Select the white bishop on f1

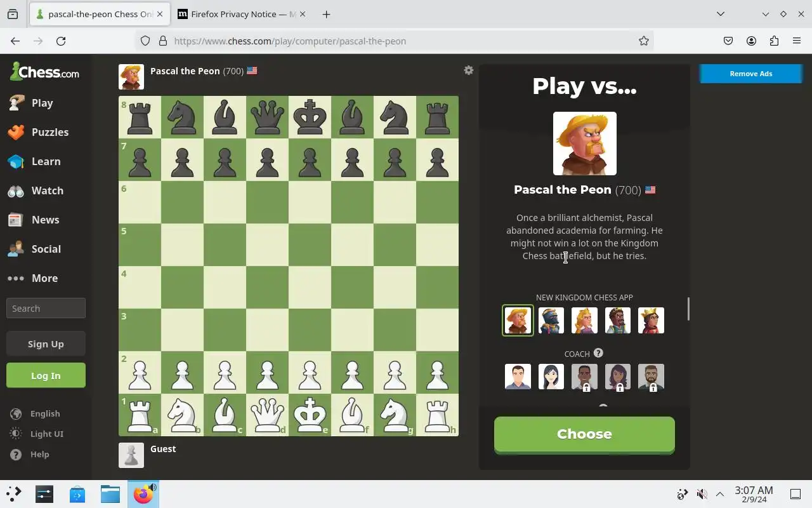click(352, 415)
